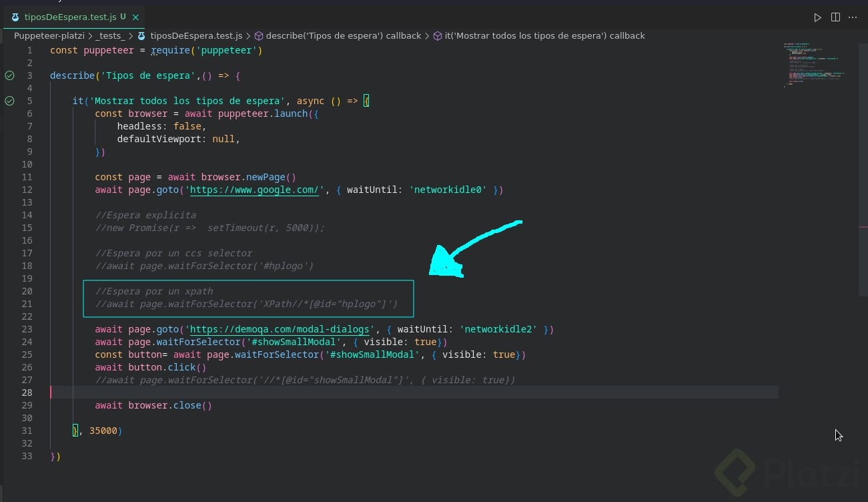Click 'puppeteer.launch' on line 6
The height and width of the screenshot is (502, 868).
click(263, 113)
